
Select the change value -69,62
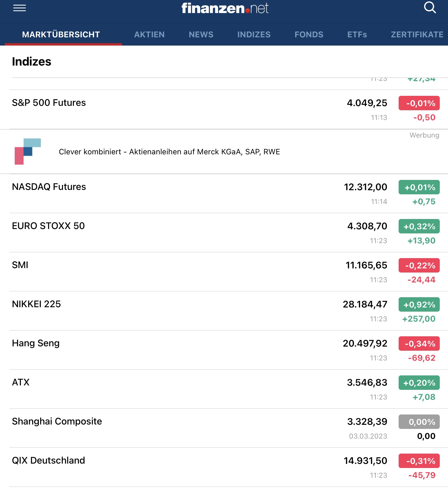[x=422, y=358]
